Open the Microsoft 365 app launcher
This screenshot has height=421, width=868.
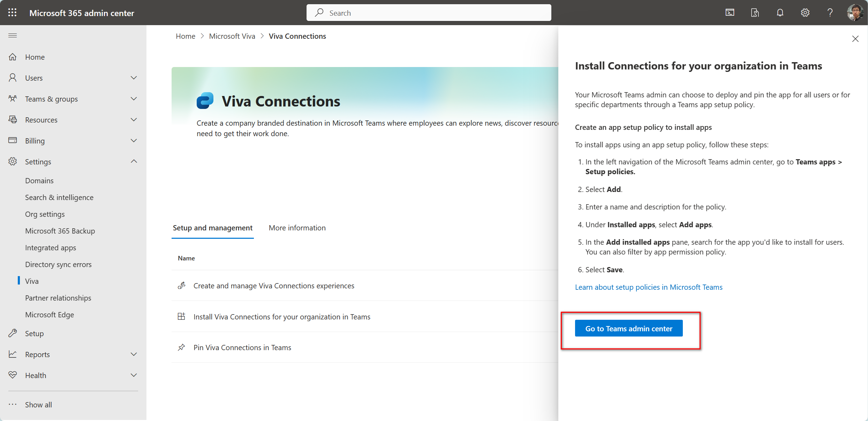tap(12, 13)
